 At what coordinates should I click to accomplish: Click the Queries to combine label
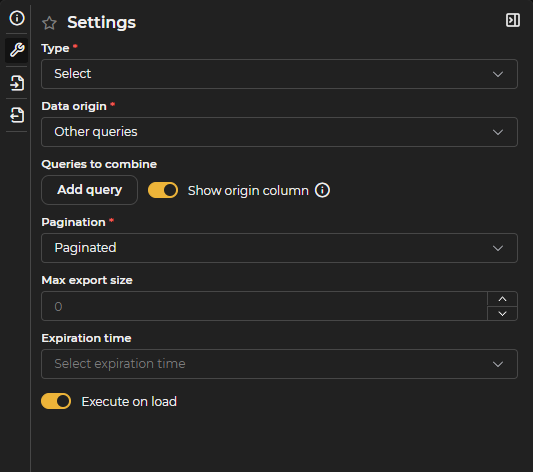tap(99, 164)
